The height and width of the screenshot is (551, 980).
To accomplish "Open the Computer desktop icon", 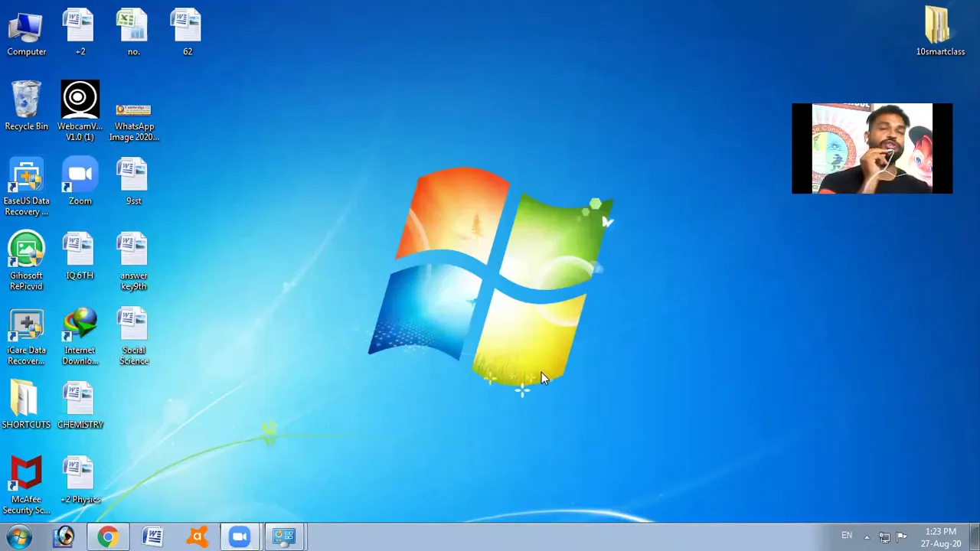I will (26, 32).
